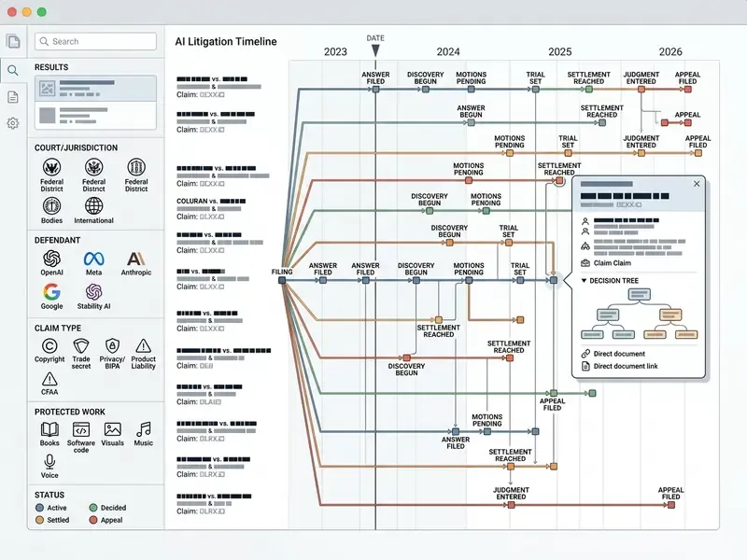
Task: Select CFAA claim type
Action: coord(49,384)
